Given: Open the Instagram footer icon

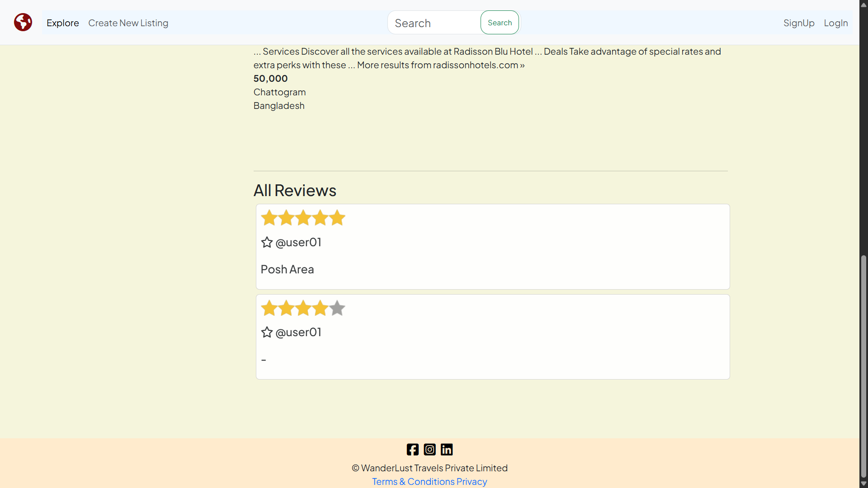Looking at the screenshot, I should 429,449.
